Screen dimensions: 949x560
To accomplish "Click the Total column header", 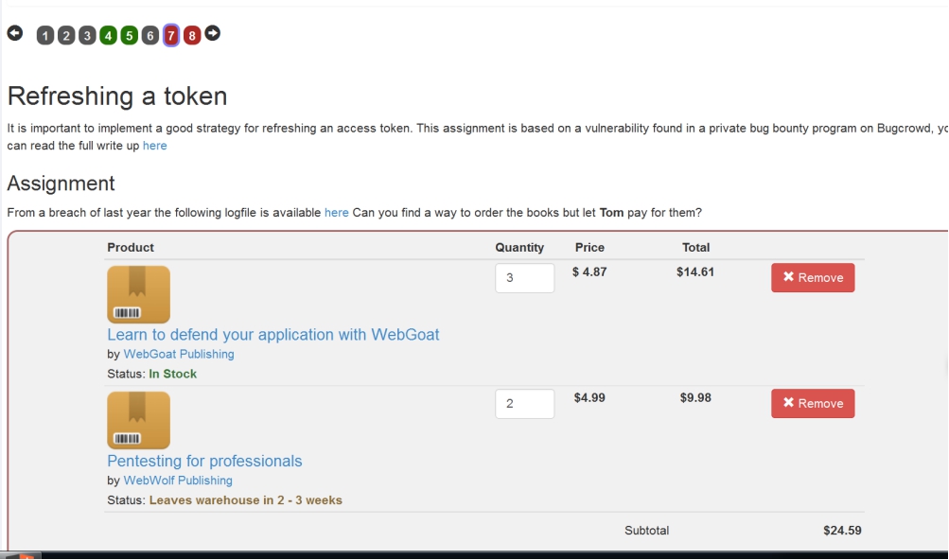I will pyautogui.click(x=695, y=247).
